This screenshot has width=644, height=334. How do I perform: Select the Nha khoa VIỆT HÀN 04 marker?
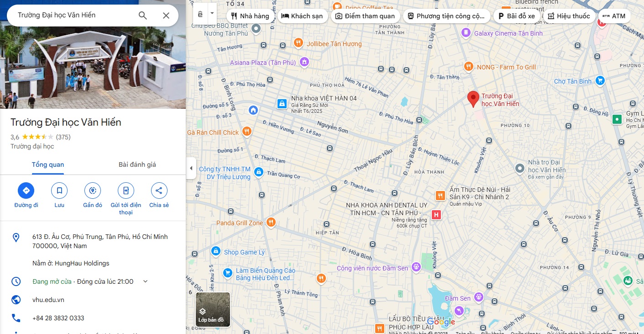[282, 104]
